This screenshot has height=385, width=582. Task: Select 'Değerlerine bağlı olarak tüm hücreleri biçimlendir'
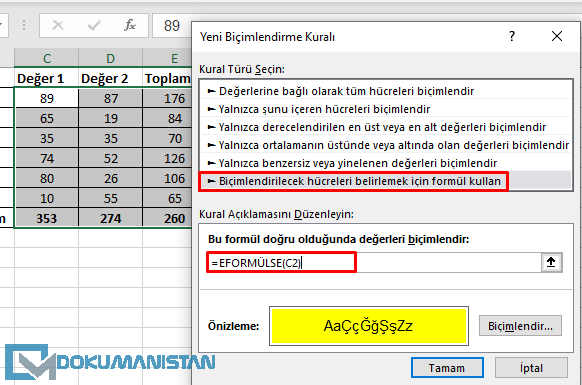(x=386, y=91)
